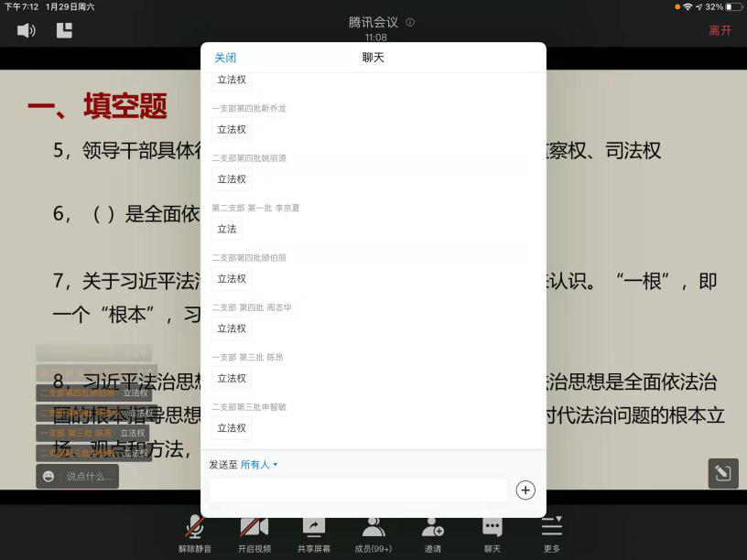Tap the battery indicator in status bar

pos(734,6)
